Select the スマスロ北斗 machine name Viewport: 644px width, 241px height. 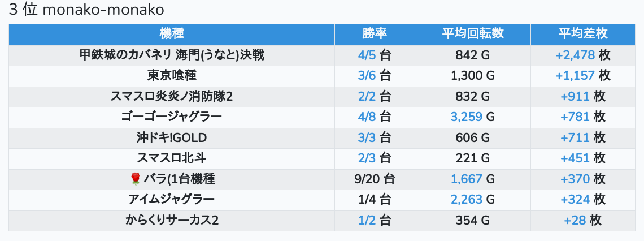[172, 158]
